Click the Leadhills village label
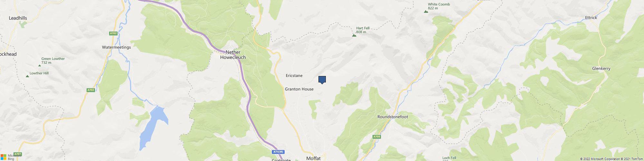Screen dimensions: 644x161 click(18, 18)
